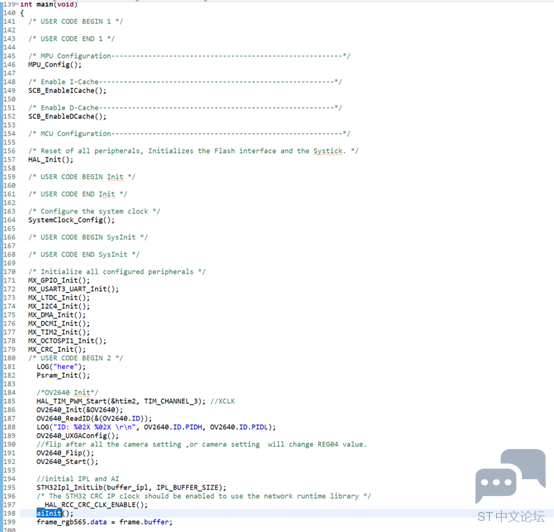
Task: Click the MX_TIM2_Init(); line
Action: tap(59, 332)
